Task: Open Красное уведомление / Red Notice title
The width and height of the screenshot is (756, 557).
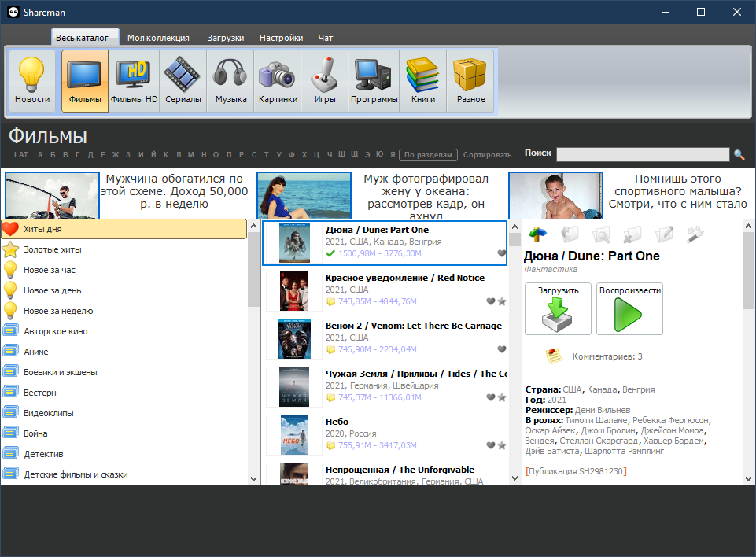Action: click(x=405, y=278)
